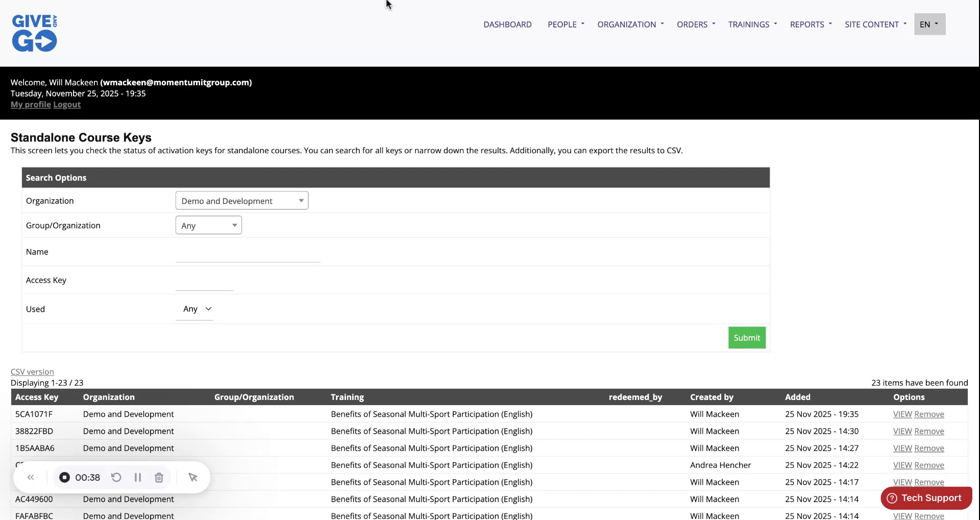Open Tech Support help
980x520 pixels.
coord(926,498)
